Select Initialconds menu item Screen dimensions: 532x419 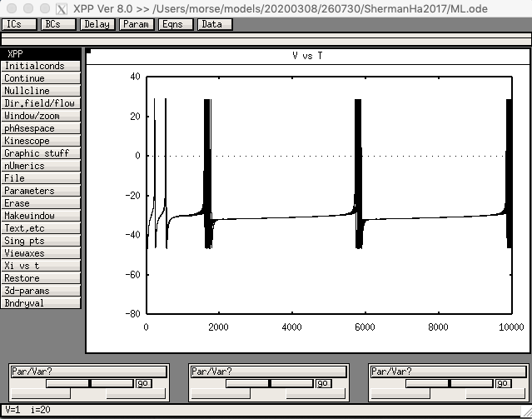(41, 66)
